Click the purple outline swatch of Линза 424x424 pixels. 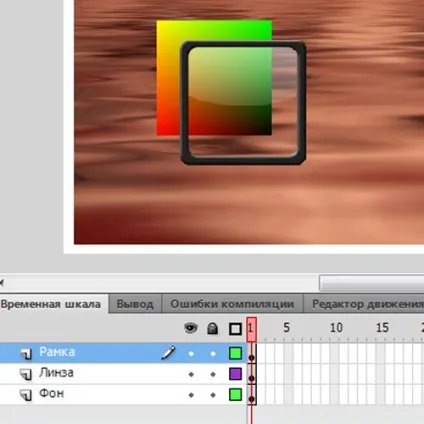[x=235, y=374]
